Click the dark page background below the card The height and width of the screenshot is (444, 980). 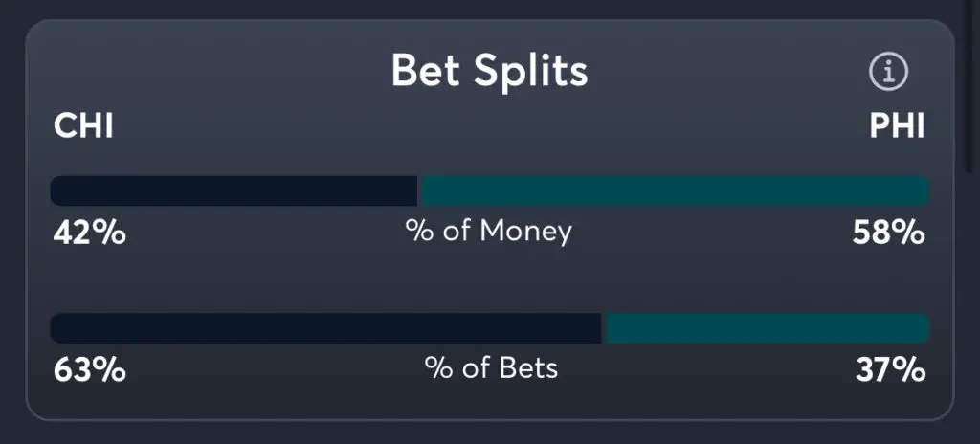pos(490,433)
